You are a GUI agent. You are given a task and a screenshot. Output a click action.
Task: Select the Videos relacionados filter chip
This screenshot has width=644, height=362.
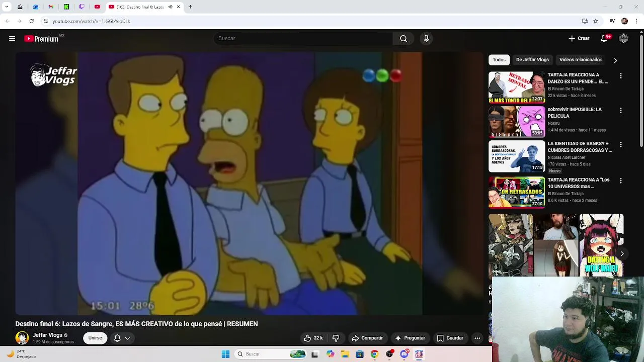click(581, 60)
